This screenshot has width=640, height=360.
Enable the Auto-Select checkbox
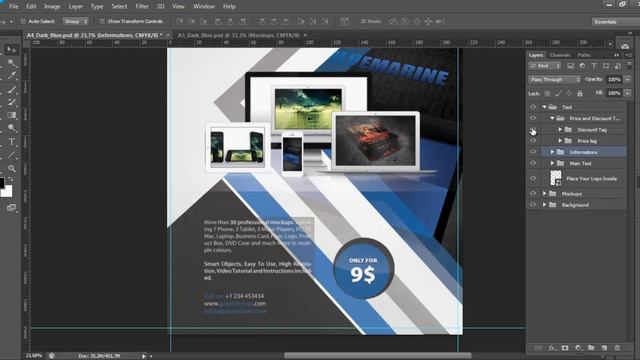tap(23, 21)
